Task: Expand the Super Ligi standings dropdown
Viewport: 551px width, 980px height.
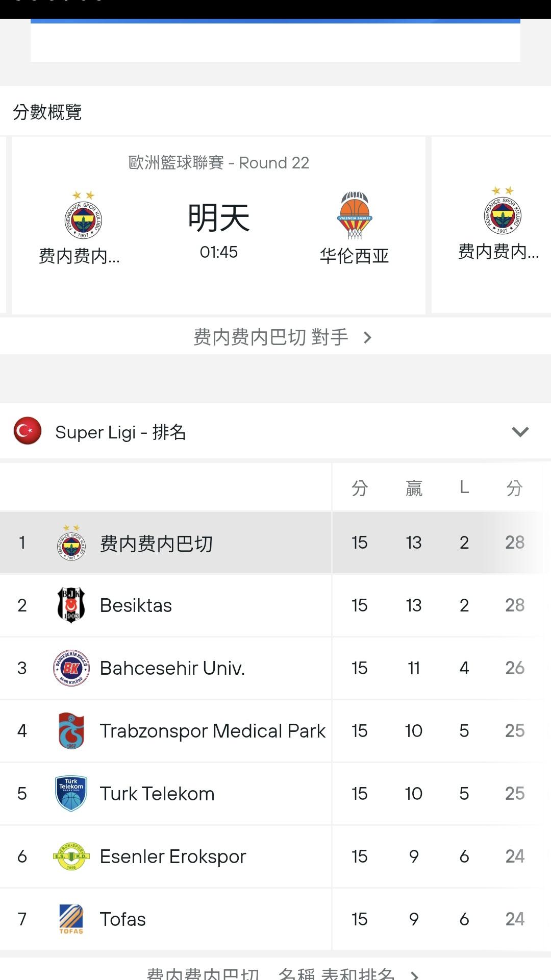Action: coord(520,432)
